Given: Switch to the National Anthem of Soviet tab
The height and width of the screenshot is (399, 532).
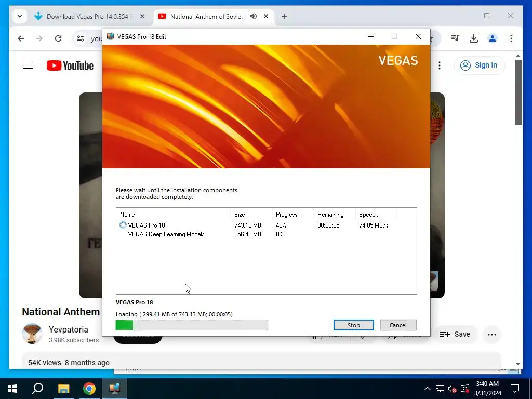Looking at the screenshot, I should pos(206,16).
